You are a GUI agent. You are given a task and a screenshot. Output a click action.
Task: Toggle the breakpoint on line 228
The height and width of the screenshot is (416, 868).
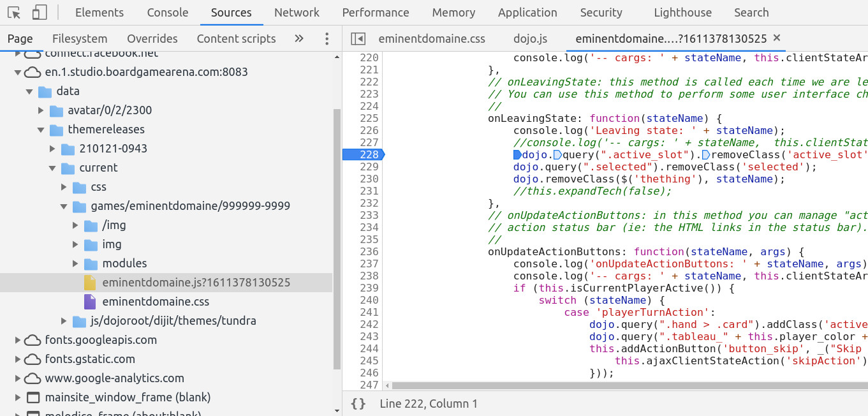pyautogui.click(x=362, y=154)
